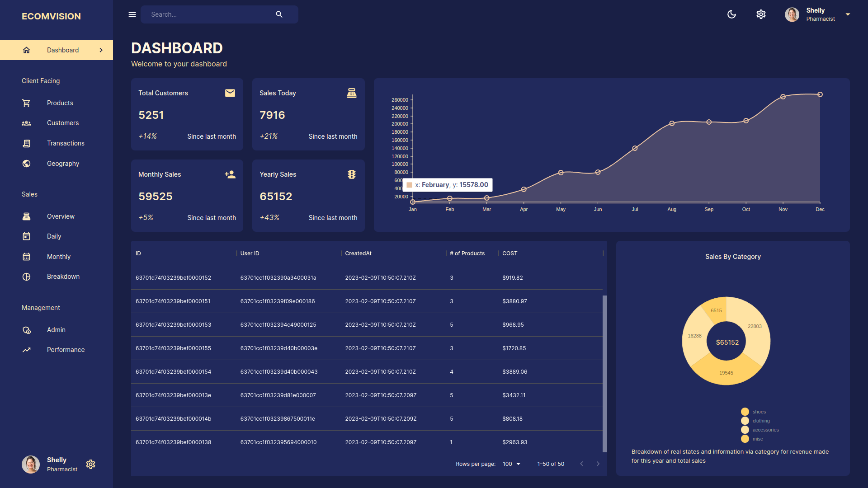Toggle the accessories legend item
The image size is (868, 488).
pos(745,430)
